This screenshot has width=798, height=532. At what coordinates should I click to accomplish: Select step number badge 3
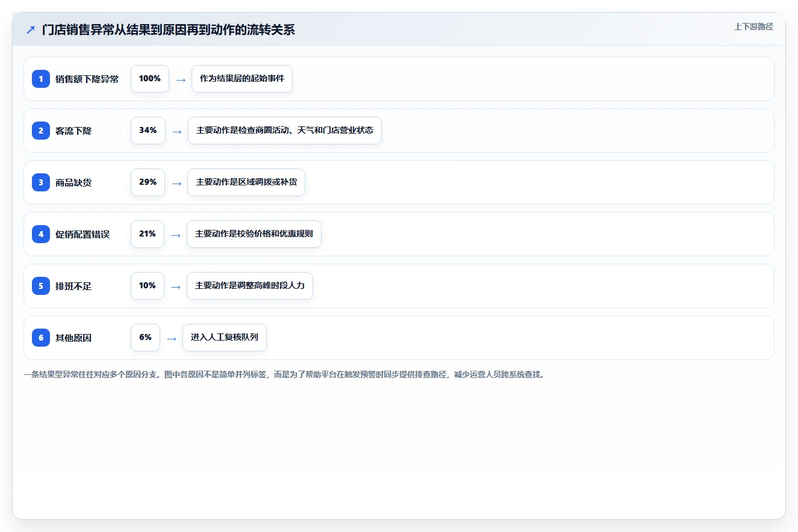tap(41, 182)
